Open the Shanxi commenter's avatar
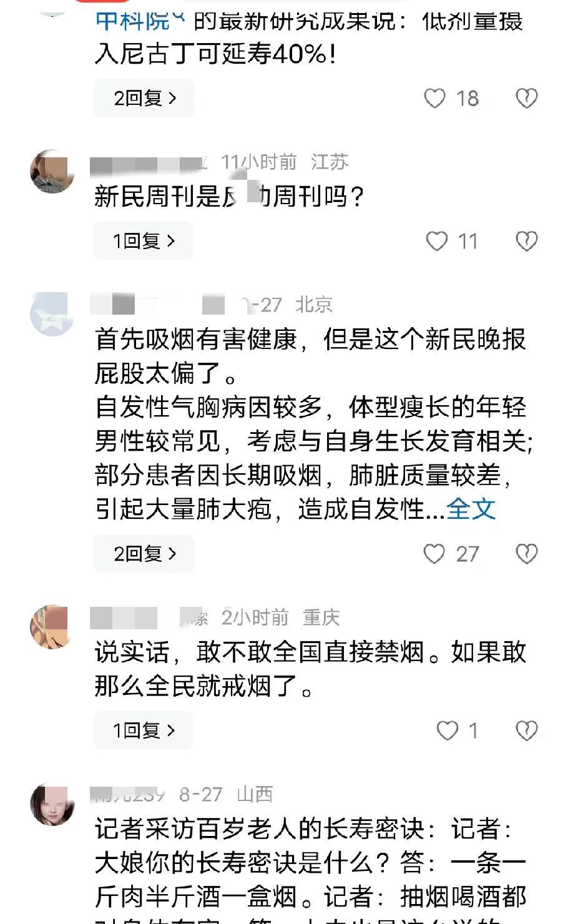The height and width of the screenshot is (924, 573). (x=52, y=804)
